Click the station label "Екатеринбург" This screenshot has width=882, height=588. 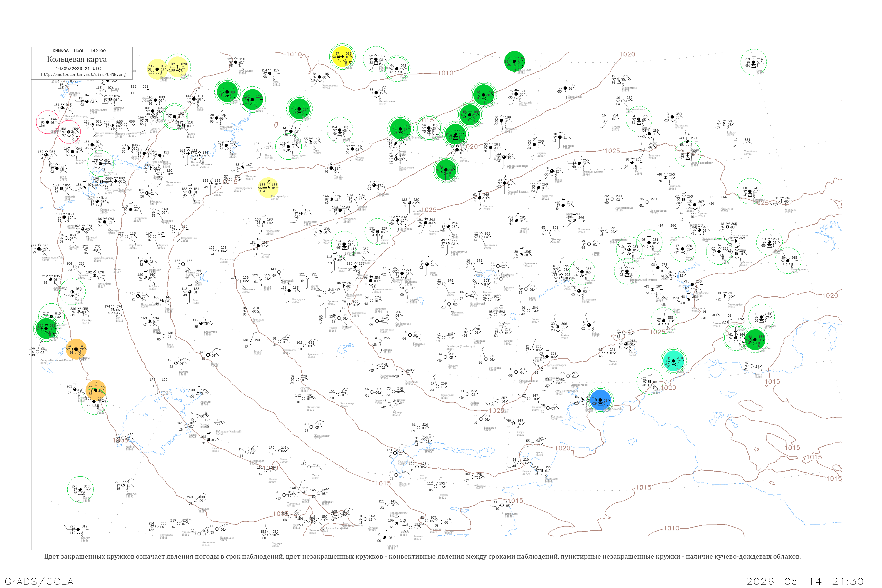pos(279,196)
